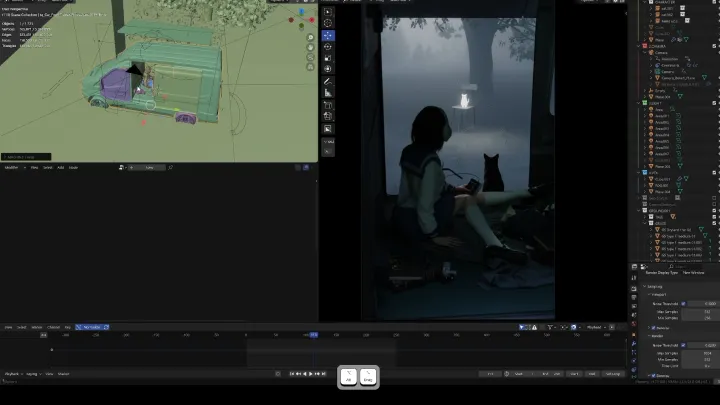Viewport: 720px width, 405px height.
Task: Jump to the first frame
Action: [x=292, y=374]
